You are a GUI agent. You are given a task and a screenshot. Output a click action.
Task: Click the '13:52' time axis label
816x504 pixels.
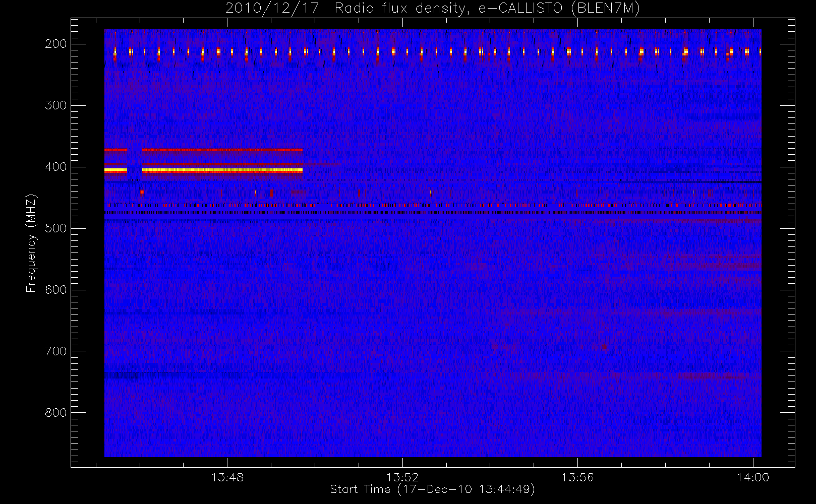pyautogui.click(x=402, y=477)
